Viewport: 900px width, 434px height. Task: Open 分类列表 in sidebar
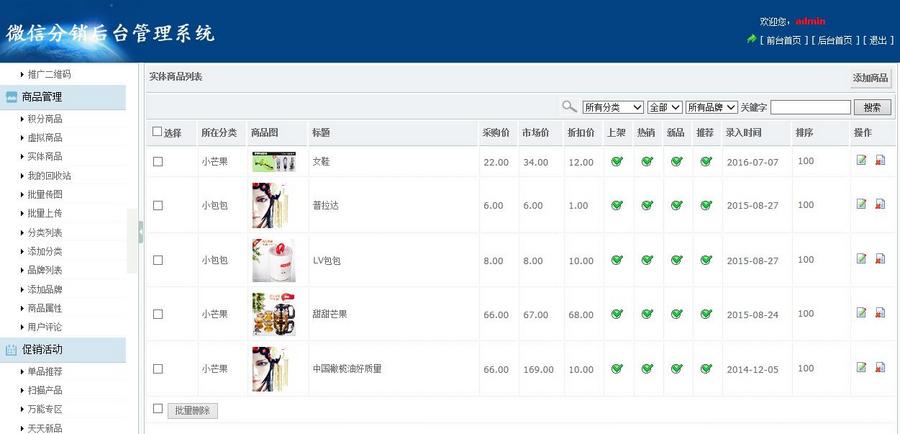tap(45, 232)
